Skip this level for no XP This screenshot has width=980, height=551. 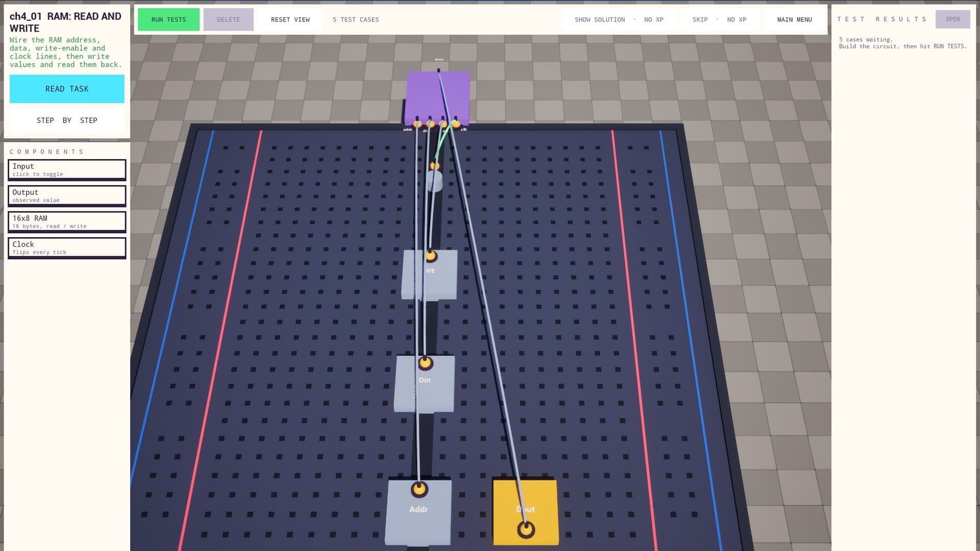[719, 19]
